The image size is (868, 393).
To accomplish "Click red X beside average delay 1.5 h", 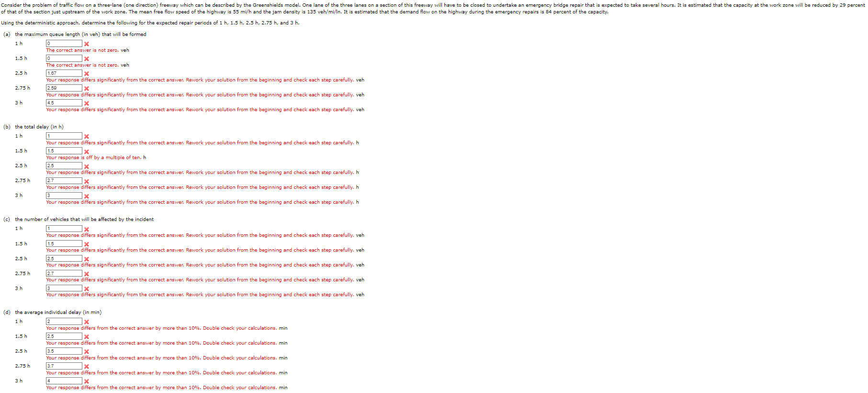I will [x=87, y=337].
